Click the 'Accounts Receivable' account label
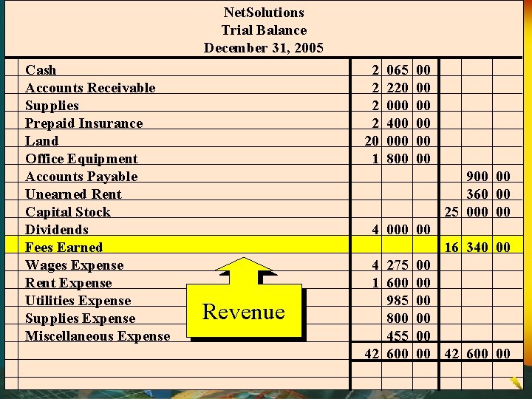 tap(90, 88)
